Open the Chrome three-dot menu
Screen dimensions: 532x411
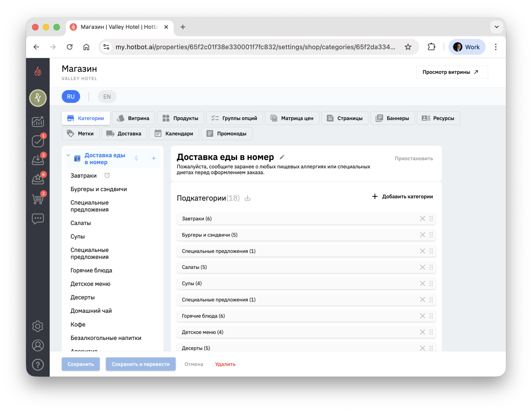click(x=496, y=47)
